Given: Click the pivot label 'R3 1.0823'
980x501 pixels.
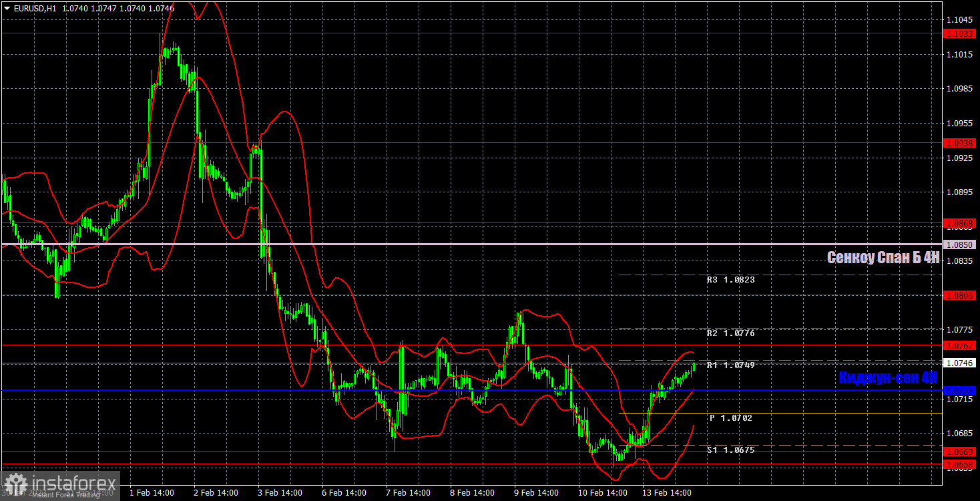Looking at the screenshot, I should [x=731, y=280].
